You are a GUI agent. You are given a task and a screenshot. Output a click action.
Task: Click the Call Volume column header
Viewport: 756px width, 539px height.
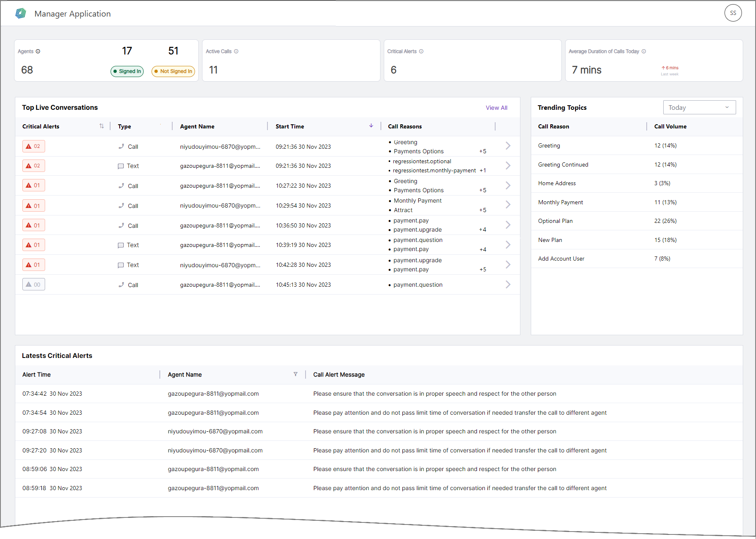[670, 126]
